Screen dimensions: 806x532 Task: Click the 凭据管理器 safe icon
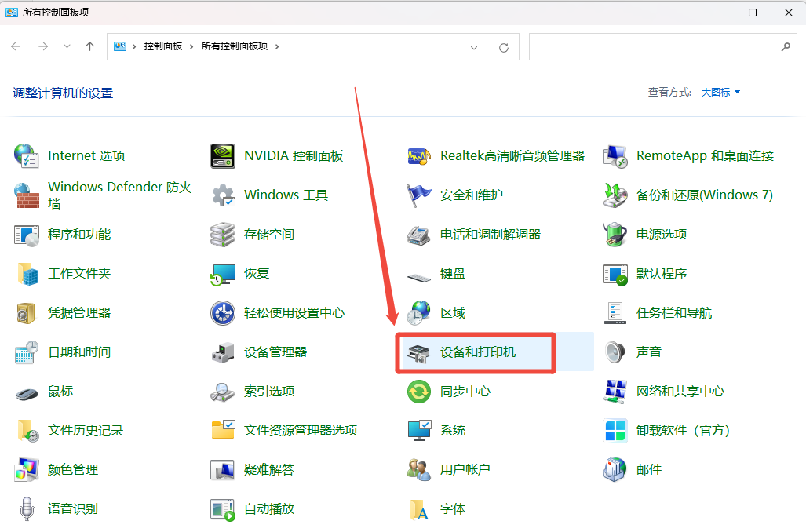tap(26, 313)
